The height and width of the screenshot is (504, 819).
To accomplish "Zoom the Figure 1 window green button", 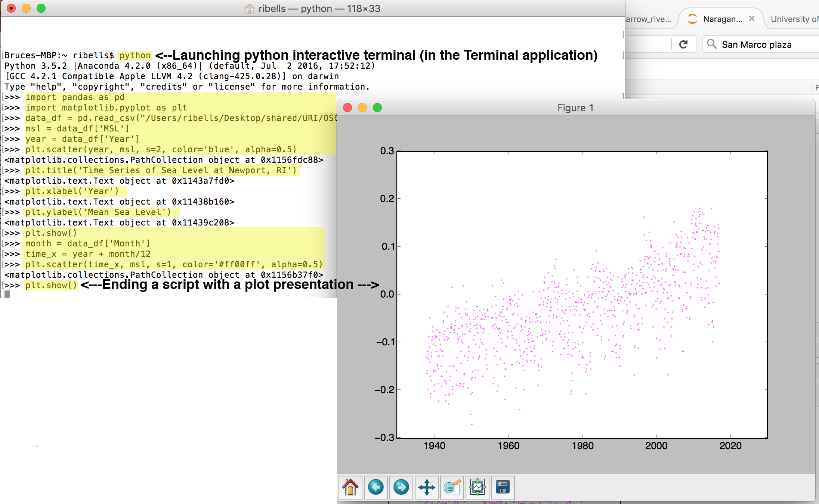I will point(377,108).
